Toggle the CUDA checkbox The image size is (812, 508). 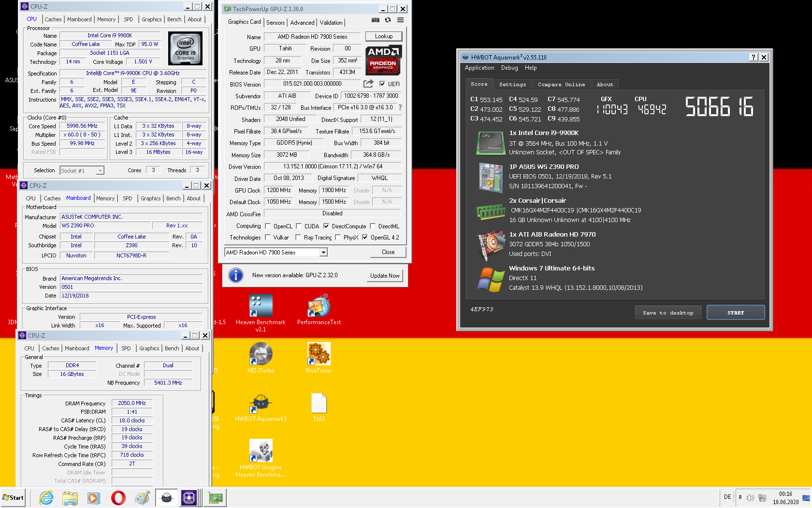(299, 226)
